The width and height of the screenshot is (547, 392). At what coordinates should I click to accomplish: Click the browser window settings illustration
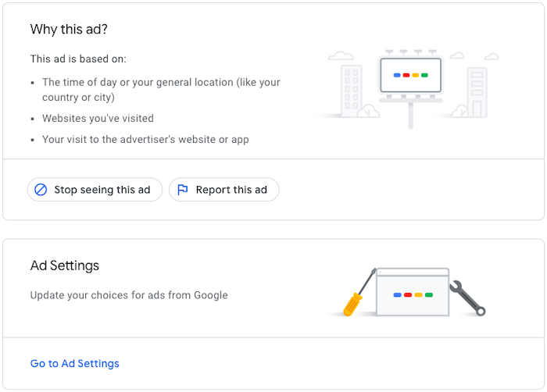coord(413,292)
